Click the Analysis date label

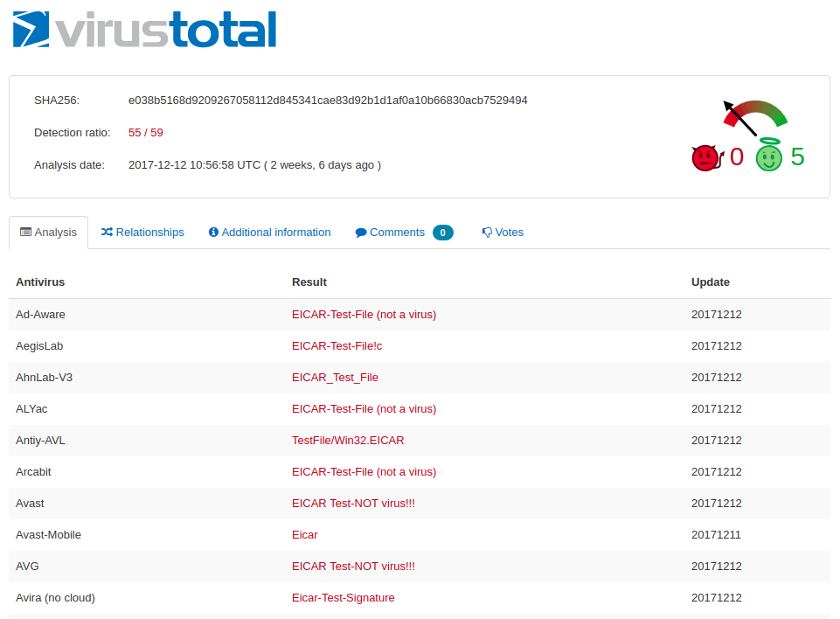coord(69,165)
